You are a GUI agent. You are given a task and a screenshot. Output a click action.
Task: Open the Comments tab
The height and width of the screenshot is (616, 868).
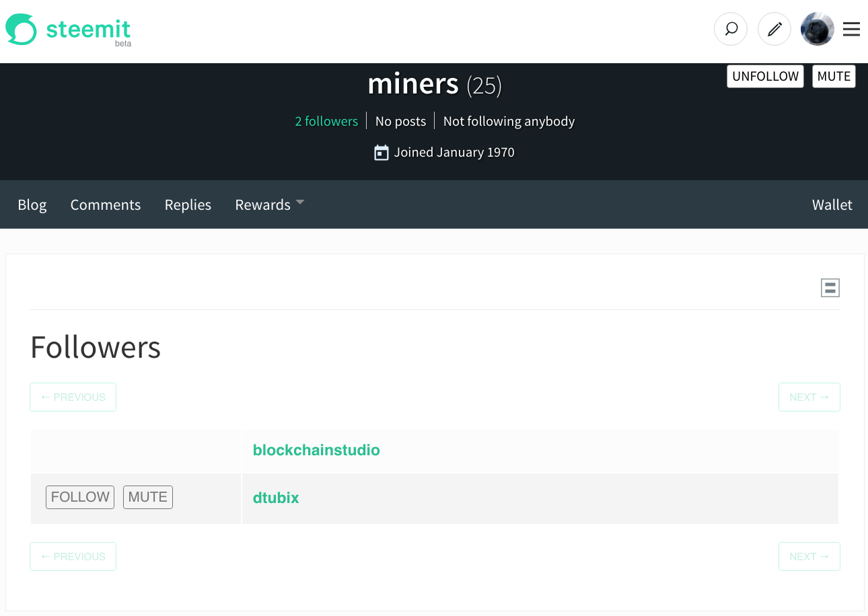coord(106,204)
